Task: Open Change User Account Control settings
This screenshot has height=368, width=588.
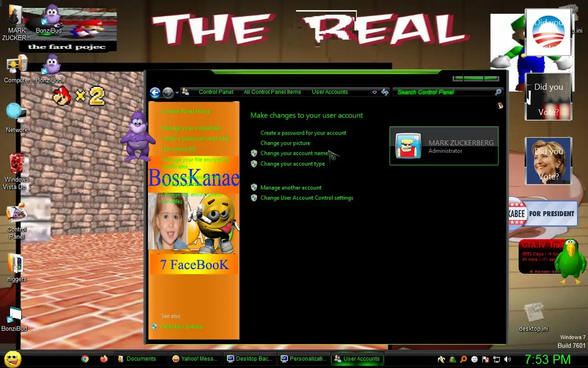Action: [x=307, y=198]
